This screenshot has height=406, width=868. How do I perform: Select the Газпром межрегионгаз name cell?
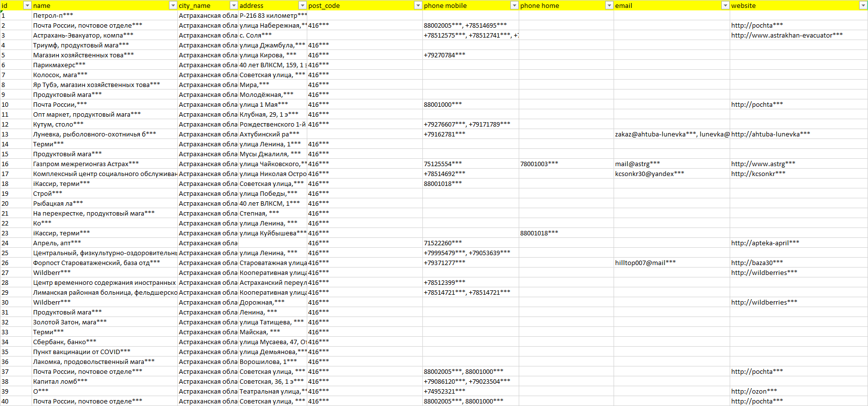[x=85, y=164]
